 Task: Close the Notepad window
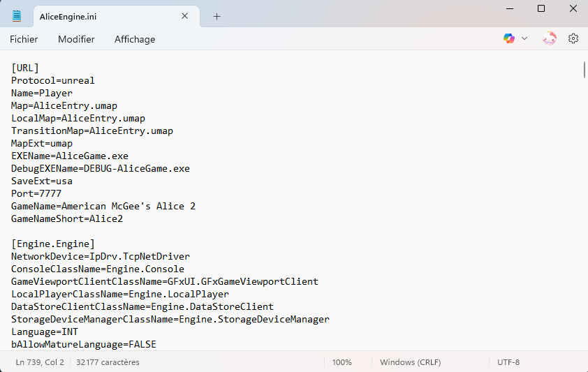pyautogui.click(x=573, y=8)
